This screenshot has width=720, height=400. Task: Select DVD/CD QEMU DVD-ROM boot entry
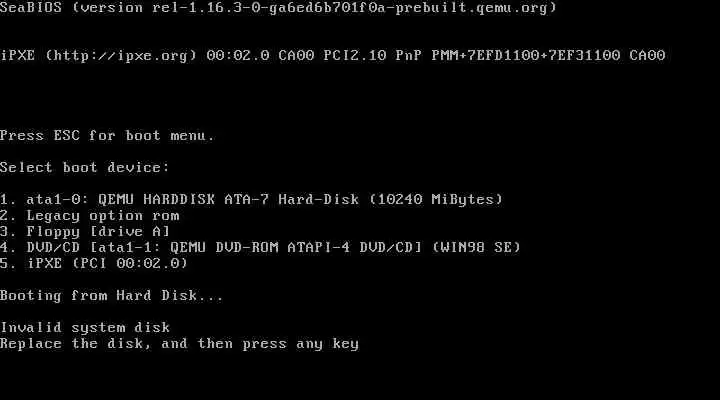click(x=260, y=248)
